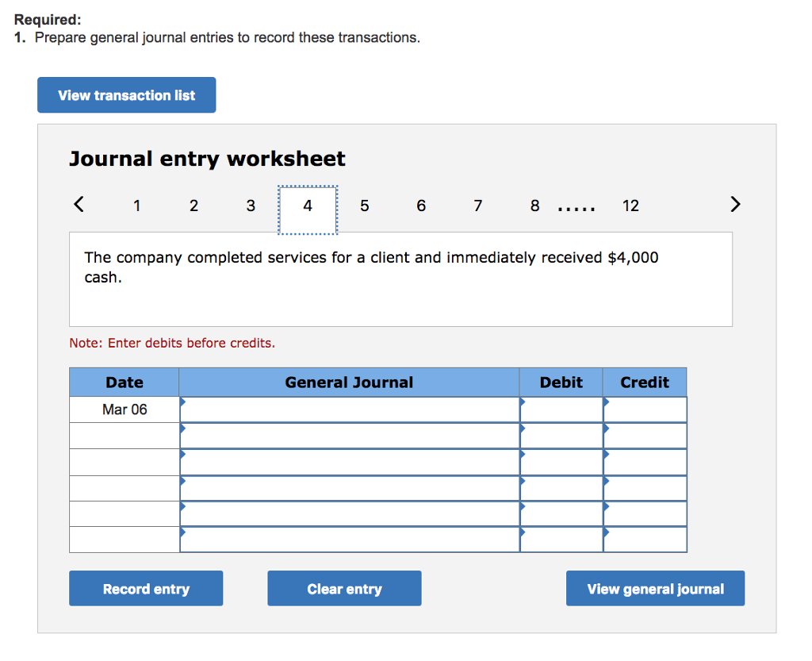Open General Journal dropdown in third row
The image size is (812, 661).
(x=350, y=462)
